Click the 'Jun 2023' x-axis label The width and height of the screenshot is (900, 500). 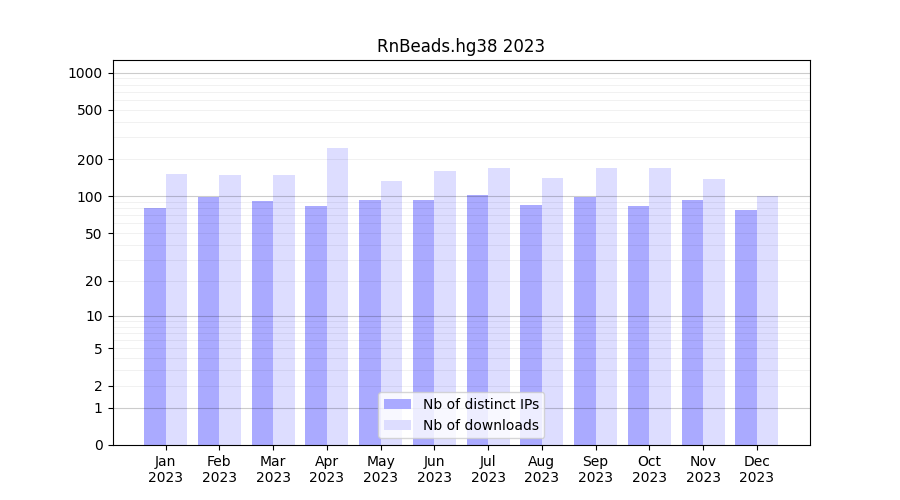click(434, 469)
